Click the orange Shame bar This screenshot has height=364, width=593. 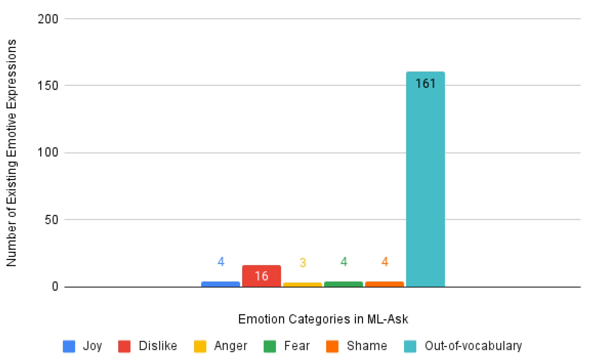[384, 284]
